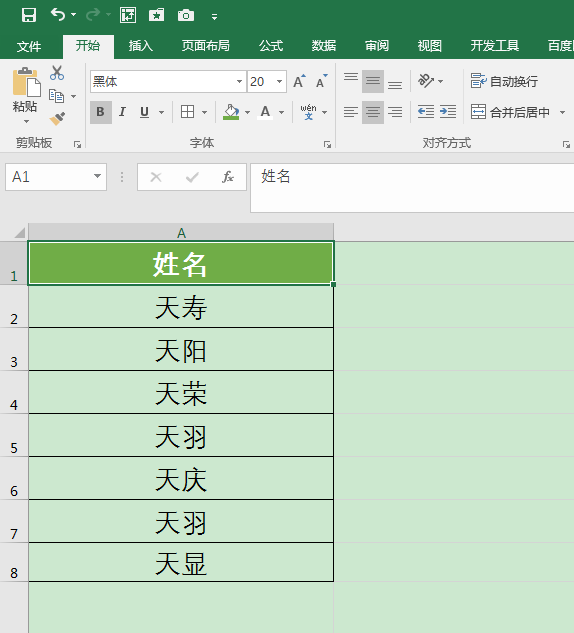
Task: Switch to the 插入 tab
Action: pyautogui.click(x=140, y=46)
